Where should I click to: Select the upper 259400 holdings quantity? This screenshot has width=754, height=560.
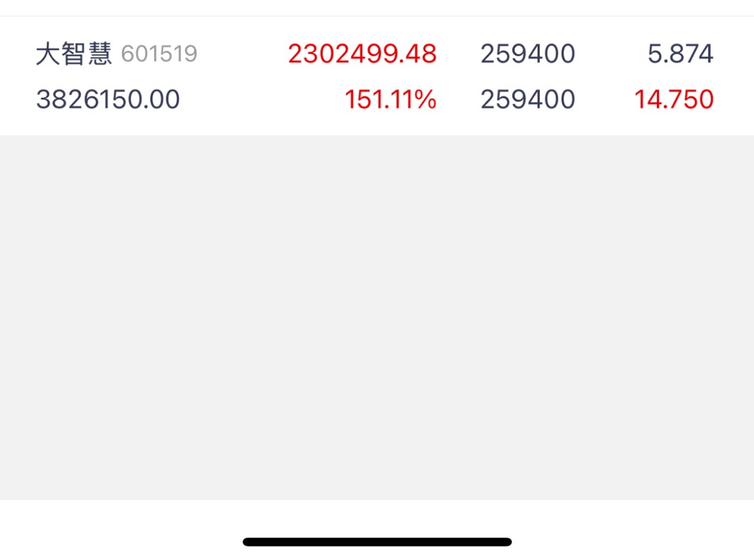pyautogui.click(x=528, y=54)
